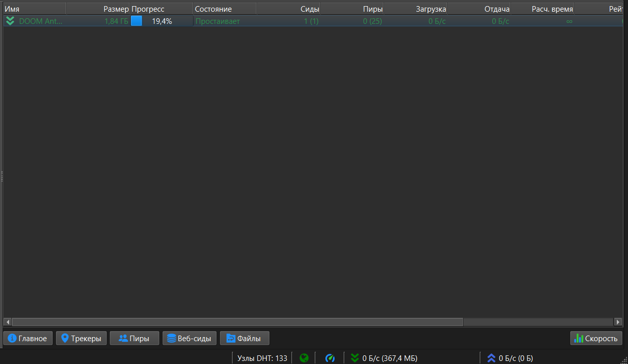Sort by the Состояние column header
This screenshot has width=628, height=364.
(x=224, y=9)
